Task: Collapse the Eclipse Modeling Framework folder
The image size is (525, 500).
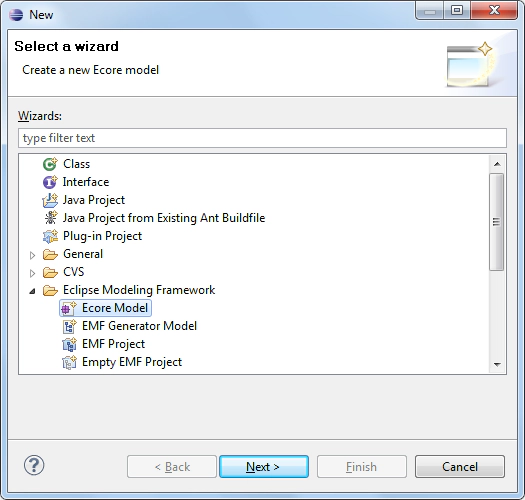Action: click(x=32, y=291)
